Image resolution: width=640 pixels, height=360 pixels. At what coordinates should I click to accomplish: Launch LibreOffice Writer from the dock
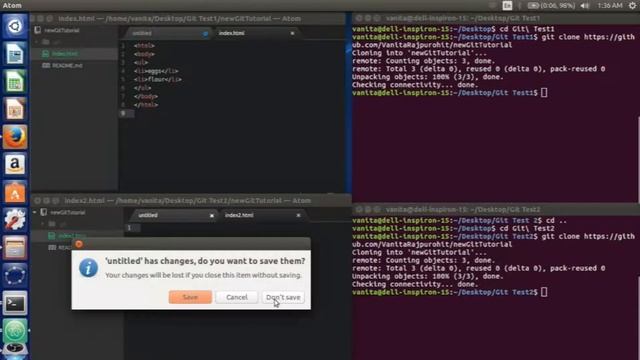tap(15, 54)
